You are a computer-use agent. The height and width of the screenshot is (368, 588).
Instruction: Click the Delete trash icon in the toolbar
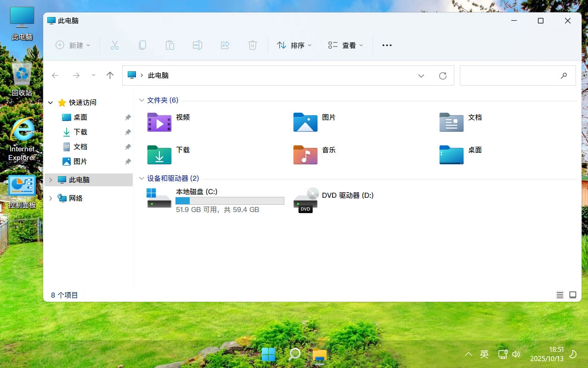pos(252,45)
